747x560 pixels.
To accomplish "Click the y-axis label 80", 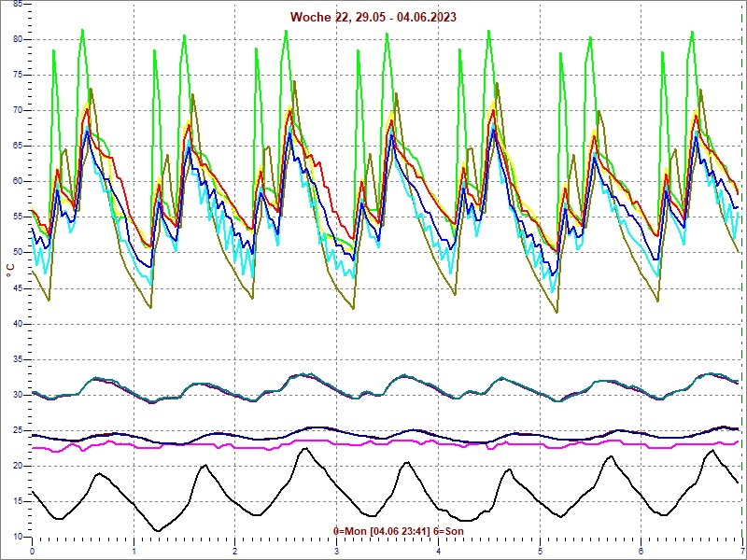I will pyautogui.click(x=17, y=39).
